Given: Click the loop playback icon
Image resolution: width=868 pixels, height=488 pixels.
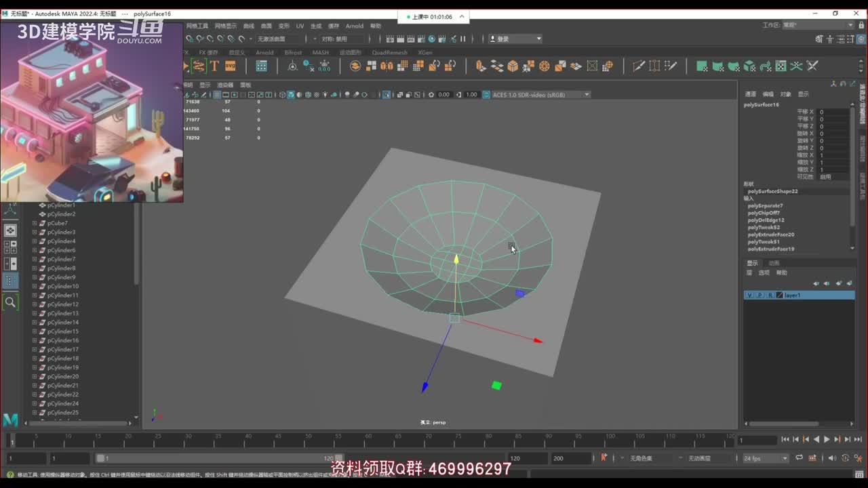Looking at the screenshot, I should [799, 458].
